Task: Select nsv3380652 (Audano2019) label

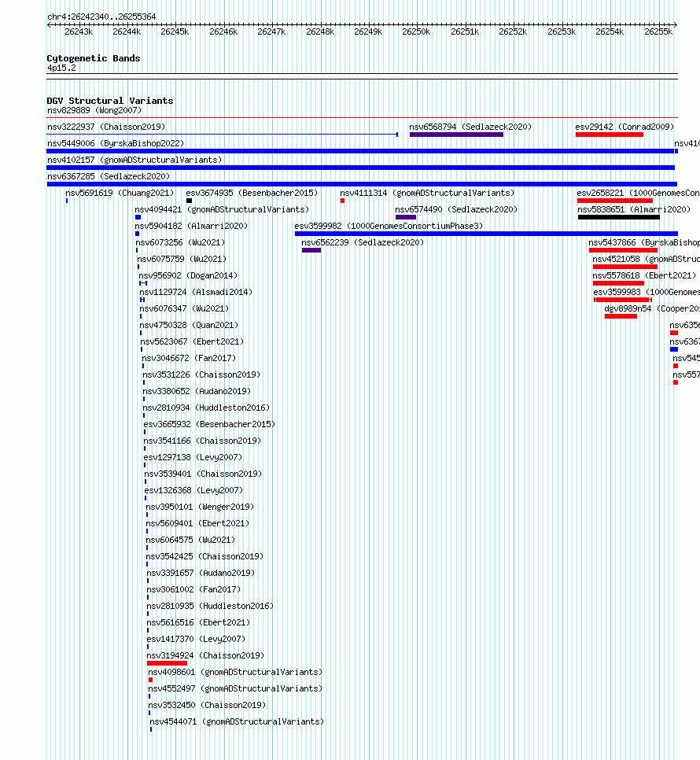Action: pyautogui.click(x=197, y=391)
